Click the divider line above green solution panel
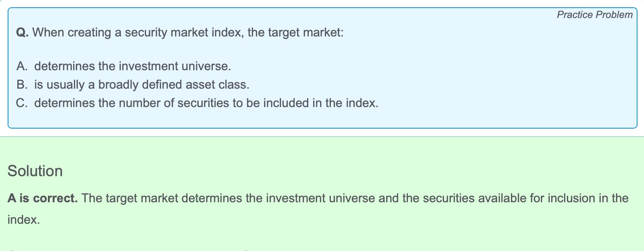The image size is (644, 251). click(x=322, y=136)
